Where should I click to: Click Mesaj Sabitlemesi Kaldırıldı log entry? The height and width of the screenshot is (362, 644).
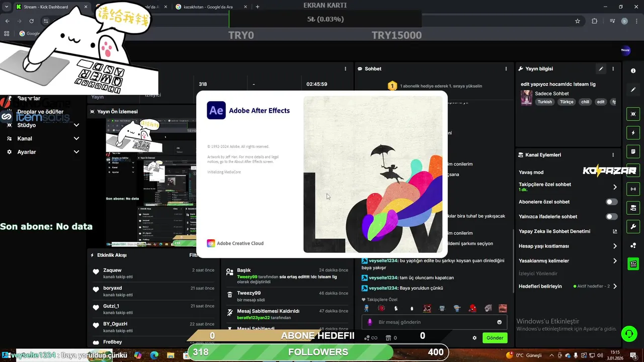[x=287, y=314]
